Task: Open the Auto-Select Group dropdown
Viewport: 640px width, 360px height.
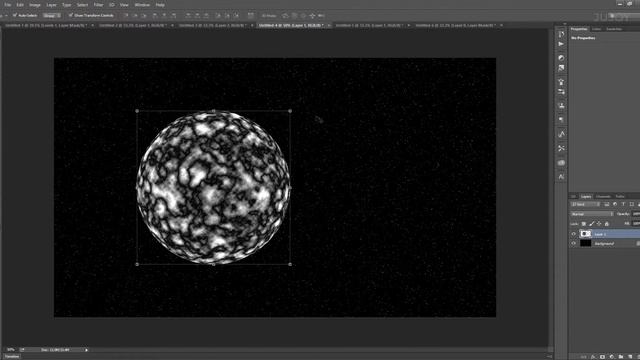Action: coord(52,16)
